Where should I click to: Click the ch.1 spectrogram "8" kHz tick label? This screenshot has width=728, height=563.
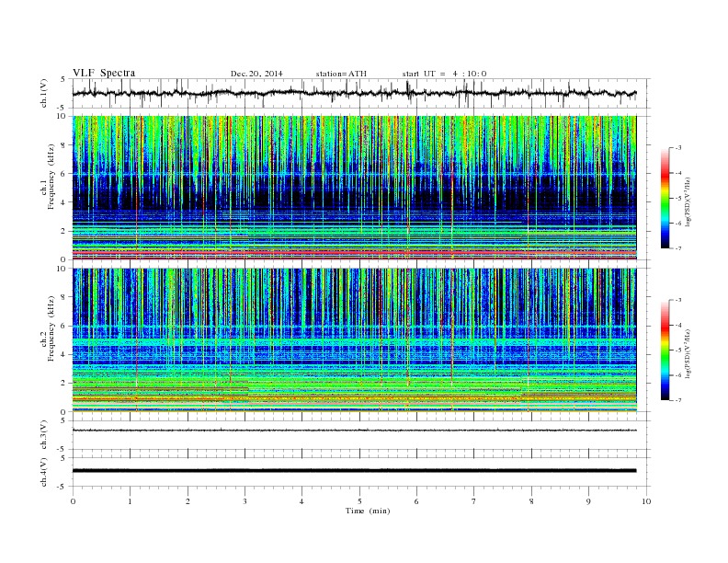(63, 145)
